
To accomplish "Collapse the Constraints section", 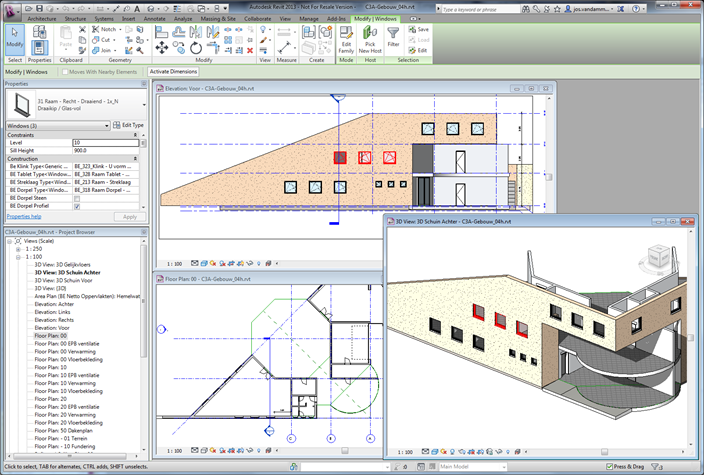I will [135, 135].
